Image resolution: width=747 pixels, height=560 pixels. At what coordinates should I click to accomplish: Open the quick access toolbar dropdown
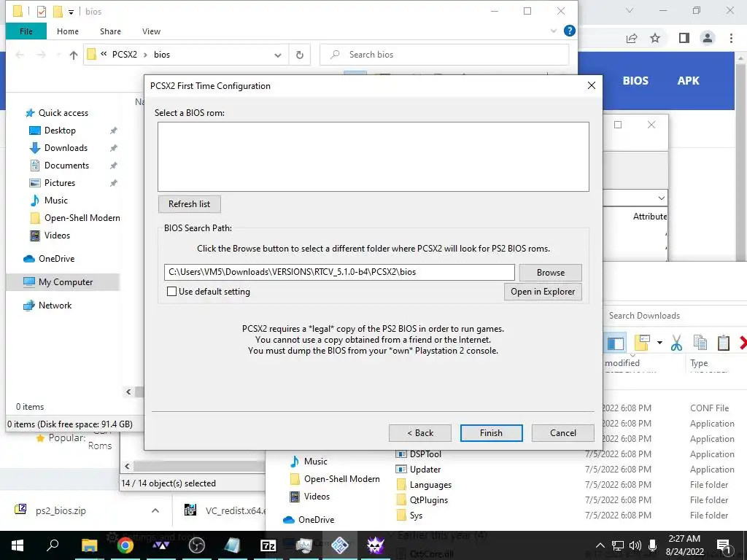(x=71, y=12)
